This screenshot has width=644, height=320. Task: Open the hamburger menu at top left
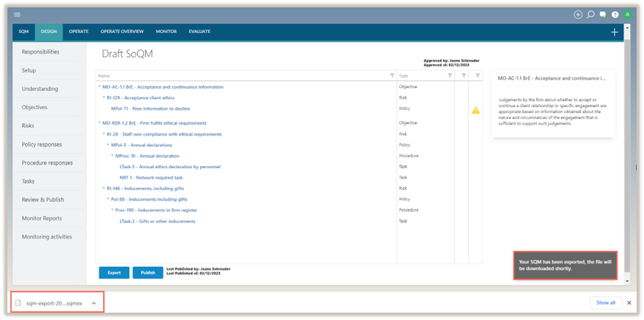point(17,14)
